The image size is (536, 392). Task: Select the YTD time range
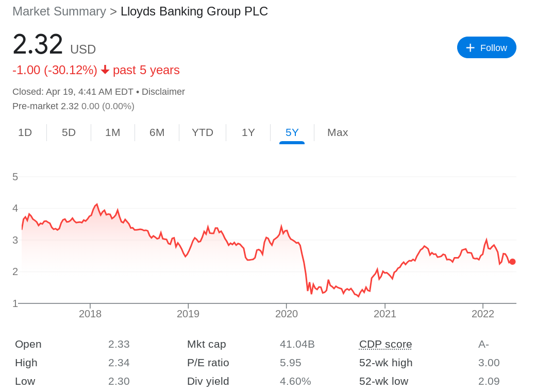tap(203, 132)
